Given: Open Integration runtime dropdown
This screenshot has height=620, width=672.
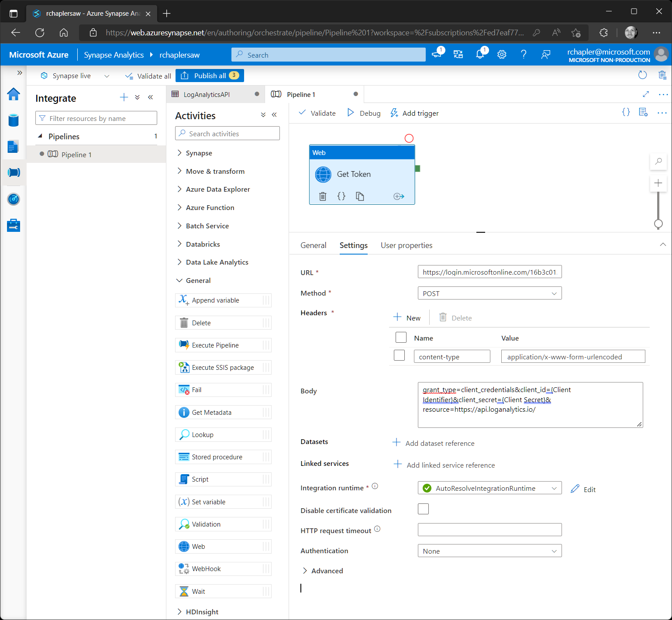Looking at the screenshot, I should coord(489,488).
